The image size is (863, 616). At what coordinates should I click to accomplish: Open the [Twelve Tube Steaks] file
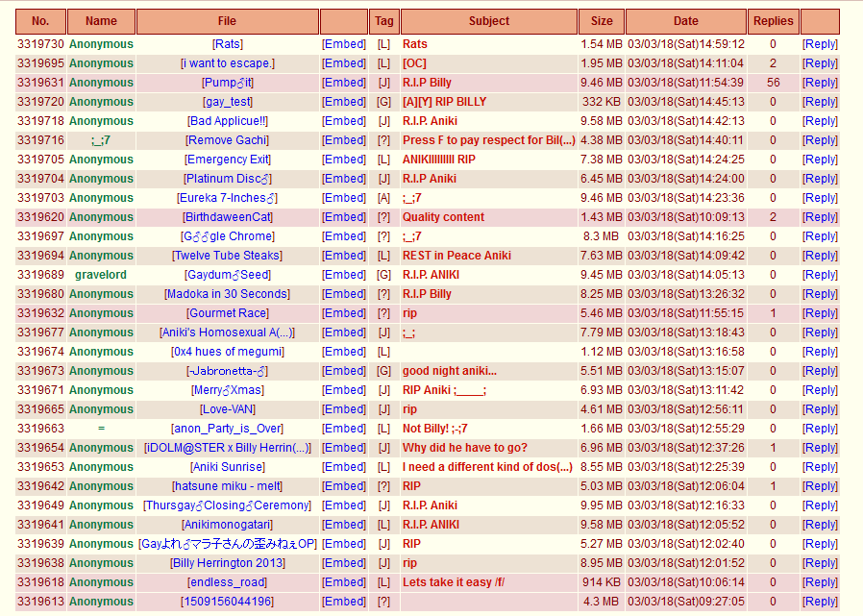[228, 256]
